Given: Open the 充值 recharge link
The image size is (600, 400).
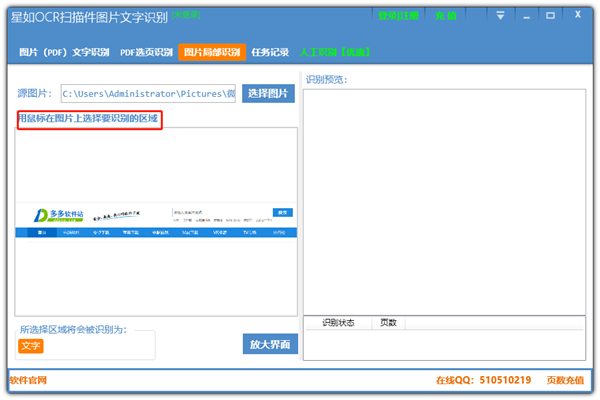Looking at the screenshot, I should [445, 16].
